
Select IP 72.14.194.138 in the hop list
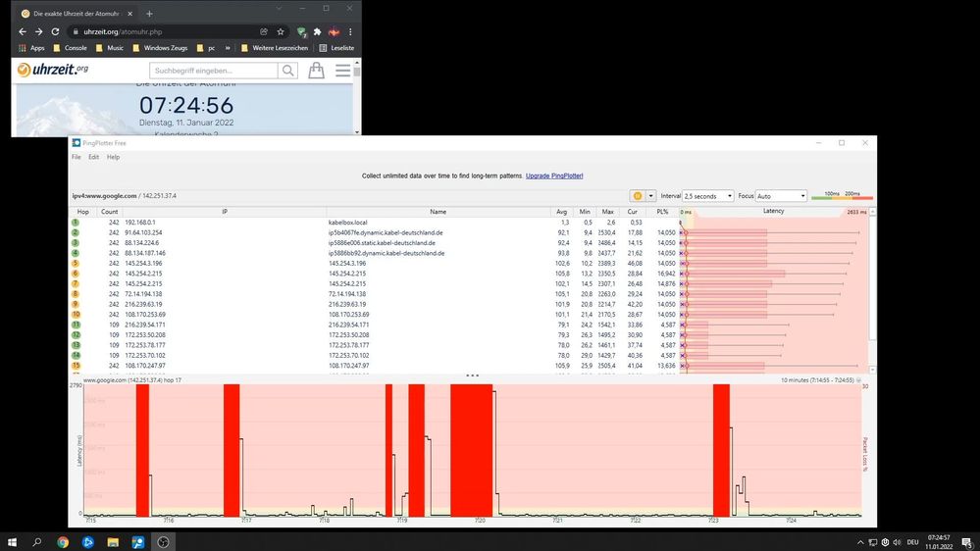coord(143,294)
